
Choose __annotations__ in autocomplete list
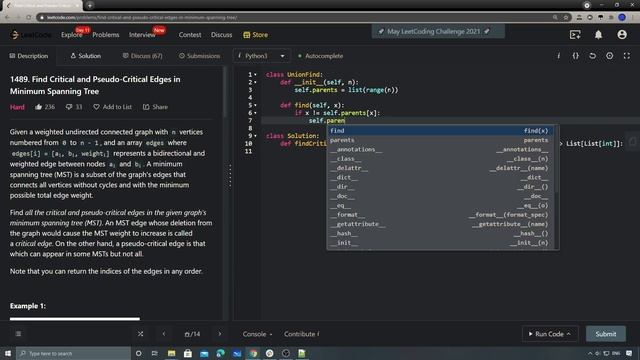point(440,149)
